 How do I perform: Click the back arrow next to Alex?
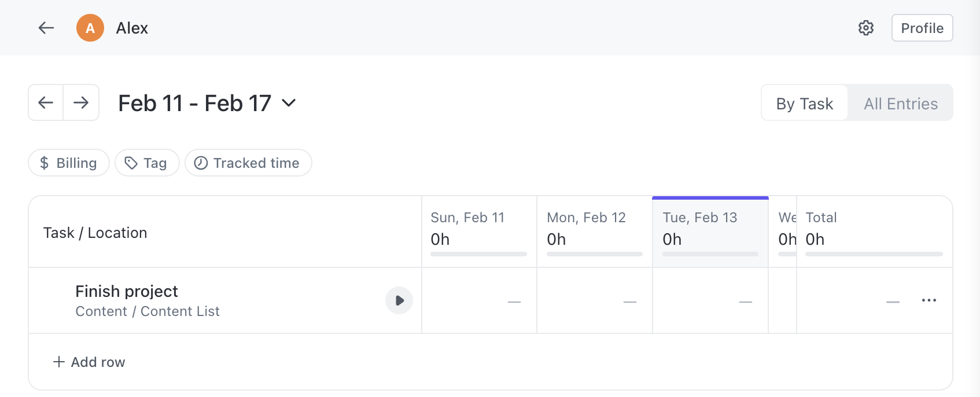46,28
